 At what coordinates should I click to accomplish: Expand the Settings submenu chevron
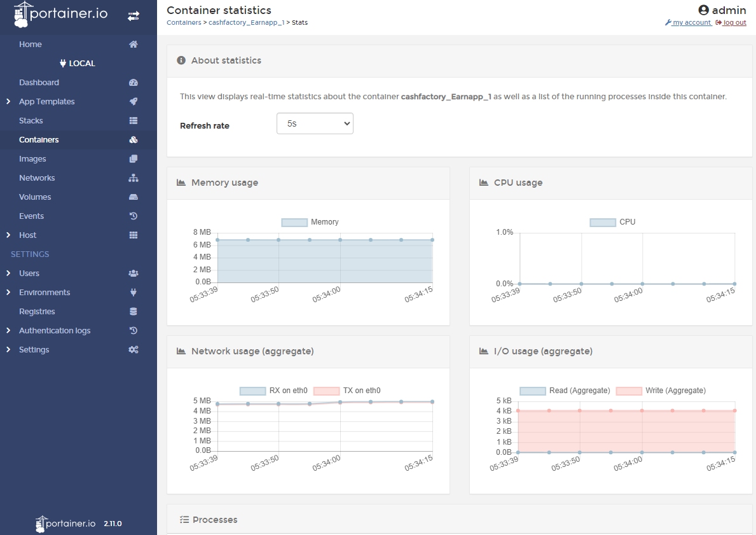(x=8, y=349)
